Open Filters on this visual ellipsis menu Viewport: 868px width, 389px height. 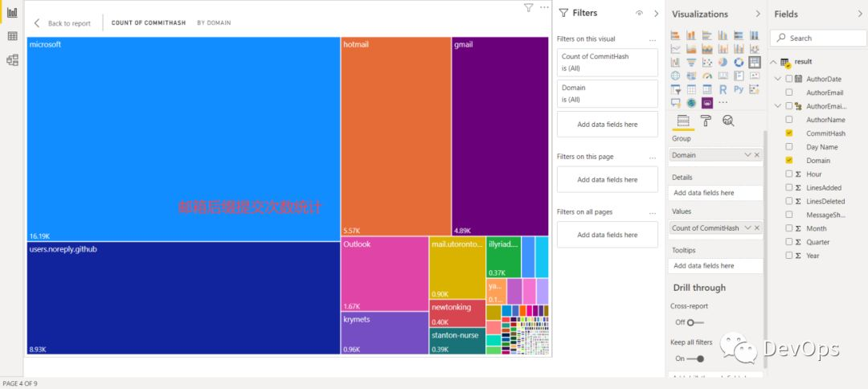652,40
